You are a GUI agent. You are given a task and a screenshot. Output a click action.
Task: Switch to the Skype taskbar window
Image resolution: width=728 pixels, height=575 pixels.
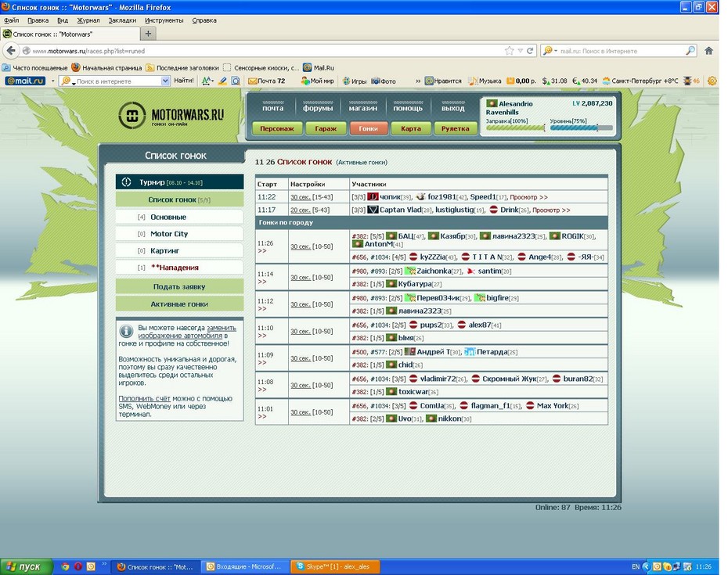point(335,566)
